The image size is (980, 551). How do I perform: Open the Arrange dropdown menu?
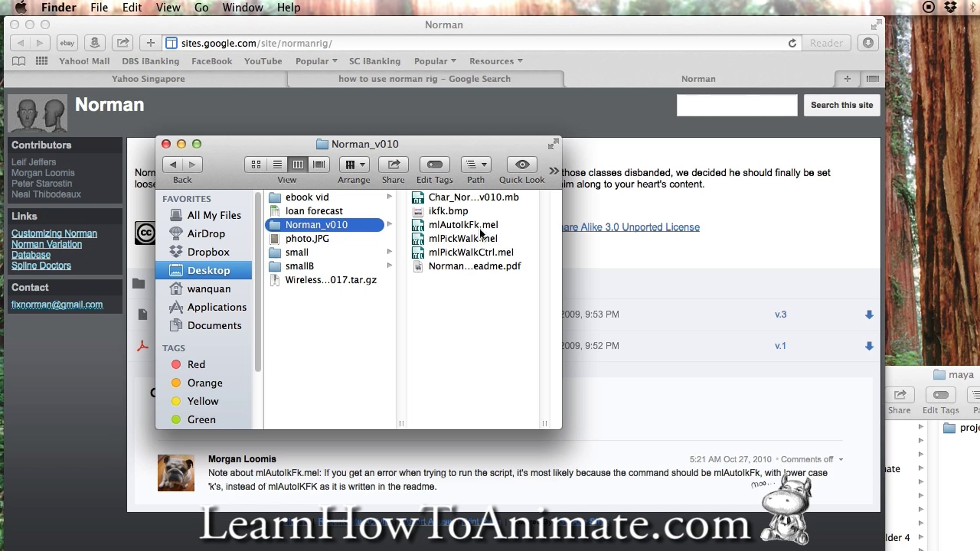(354, 164)
